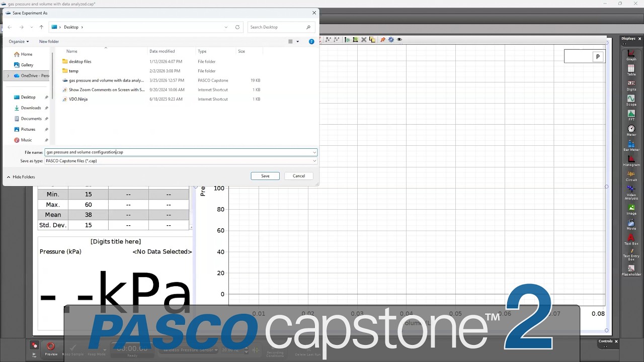Screen dimensions: 644x362
Task: Insert a Placeholder display
Action: coord(631,270)
